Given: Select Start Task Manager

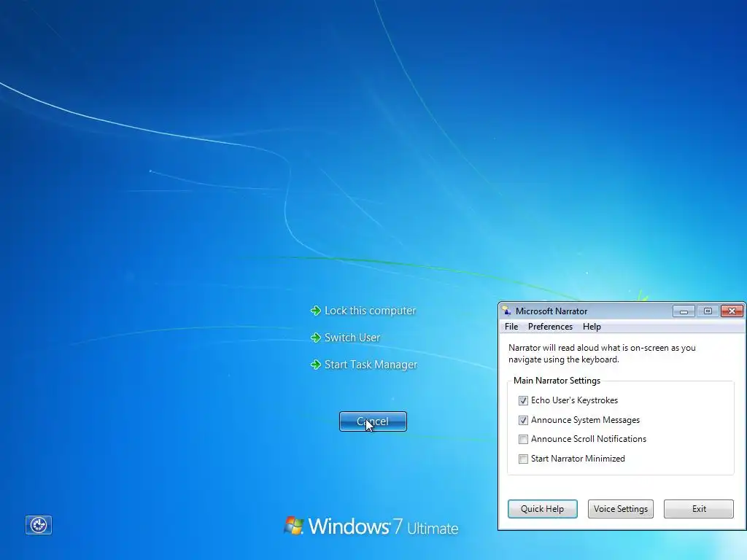Looking at the screenshot, I should (371, 365).
